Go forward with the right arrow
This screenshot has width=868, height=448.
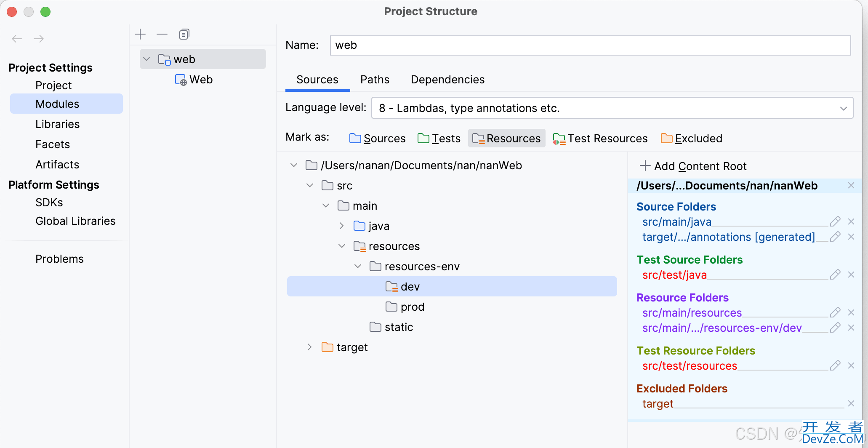[x=39, y=39]
